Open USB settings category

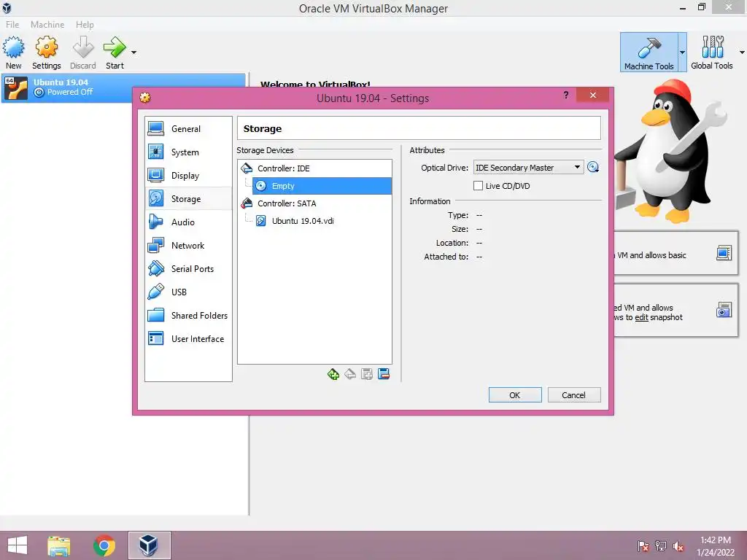pos(188,292)
